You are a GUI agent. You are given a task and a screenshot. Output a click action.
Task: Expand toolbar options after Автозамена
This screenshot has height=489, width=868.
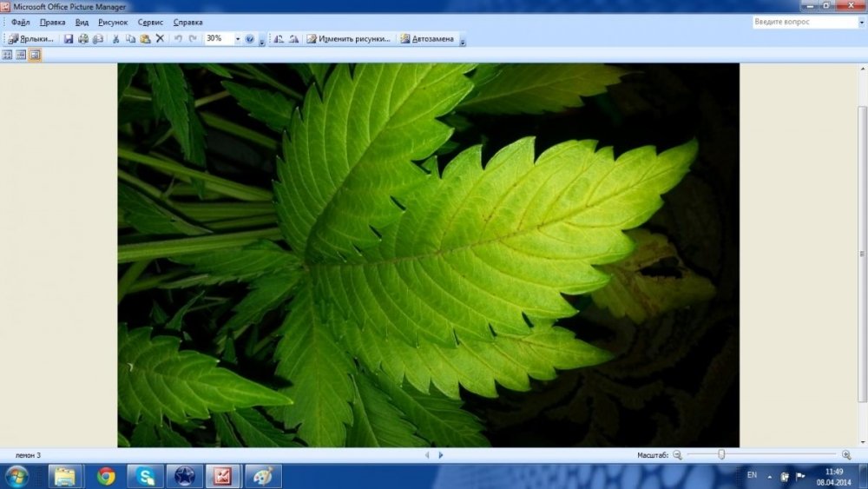tap(463, 39)
